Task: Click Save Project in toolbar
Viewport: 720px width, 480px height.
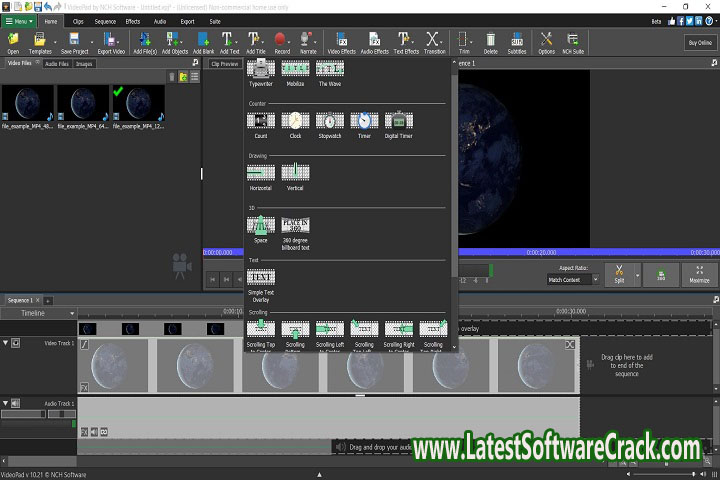Action: (74, 43)
